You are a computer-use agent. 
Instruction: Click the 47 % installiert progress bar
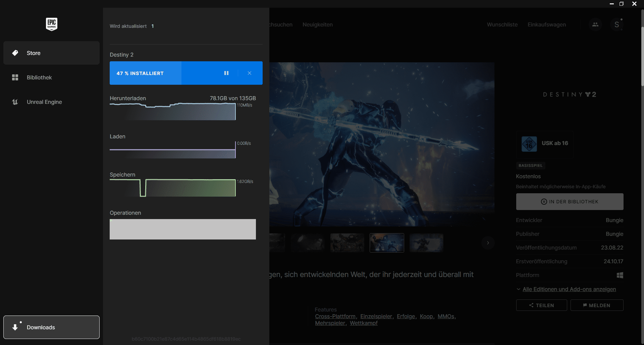(x=186, y=73)
